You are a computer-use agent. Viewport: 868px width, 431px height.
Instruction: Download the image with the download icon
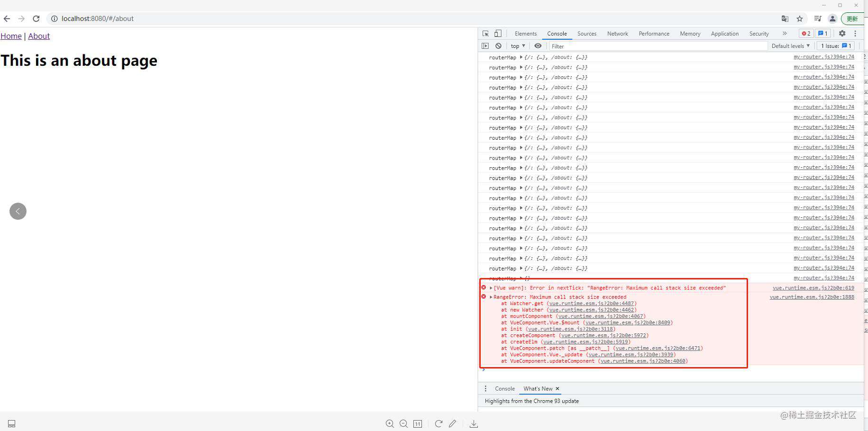474,423
